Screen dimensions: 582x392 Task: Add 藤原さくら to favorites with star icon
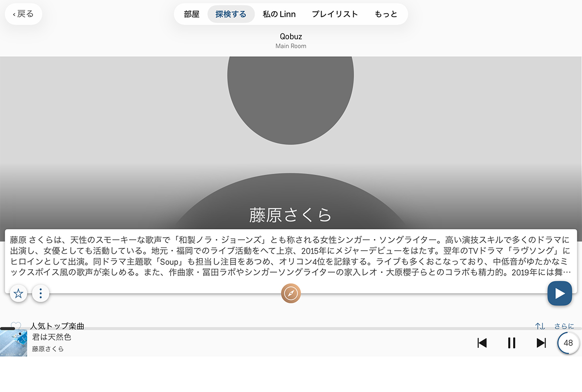pyautogui.click(x=18, y=293)
